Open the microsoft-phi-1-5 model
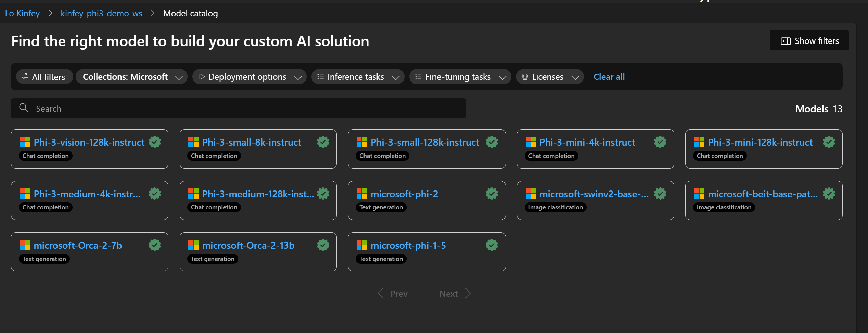The width and height of the screenshot is (868, 333). point(408,245)
